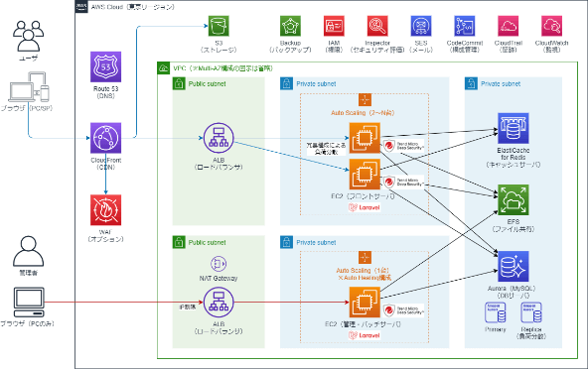This screenshot has height=369, width=588.
Task: Select the CloudTrail icon
Action: point(509,26)
